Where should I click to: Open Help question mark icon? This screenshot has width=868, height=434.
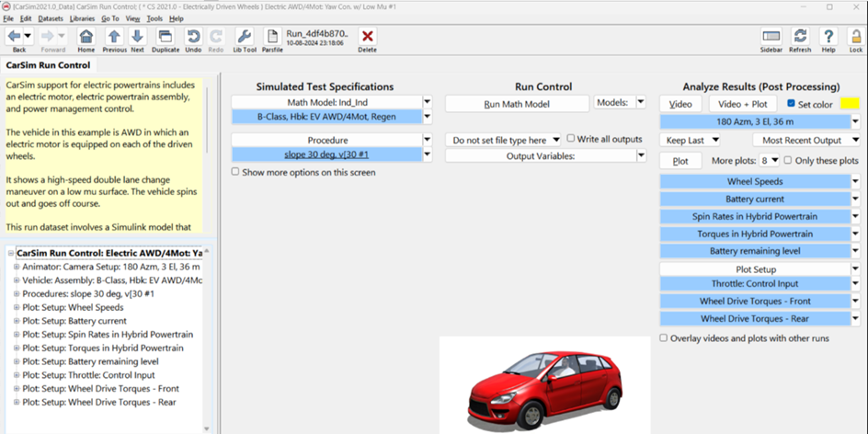click(x=828, y=37)
